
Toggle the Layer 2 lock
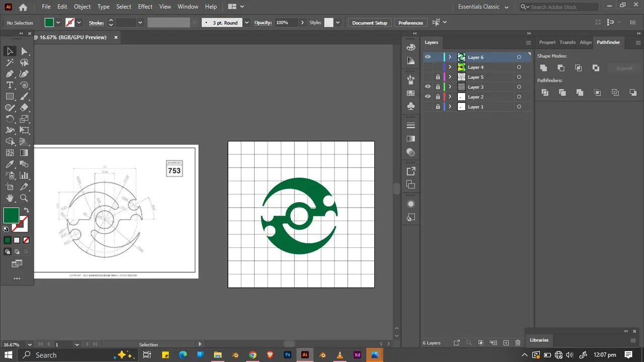click(438, 97)
